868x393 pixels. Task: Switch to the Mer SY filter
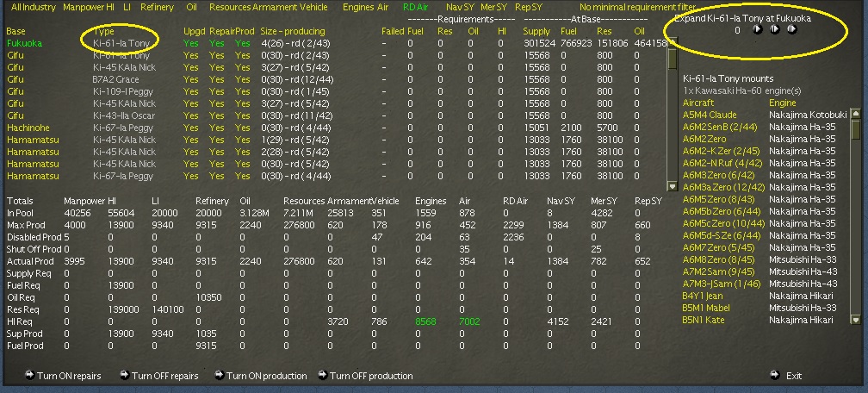[494, 7]
